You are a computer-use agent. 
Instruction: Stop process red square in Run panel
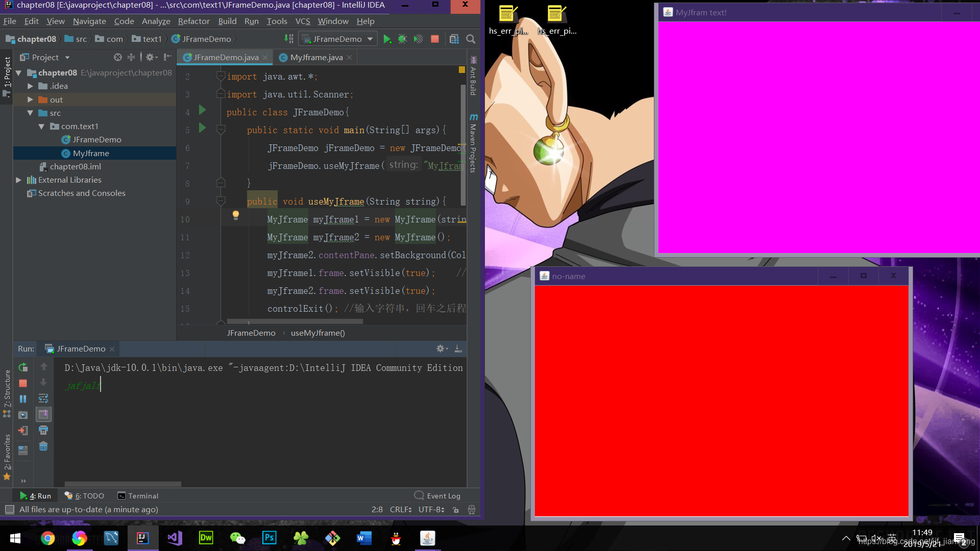[x=23, y=383]
